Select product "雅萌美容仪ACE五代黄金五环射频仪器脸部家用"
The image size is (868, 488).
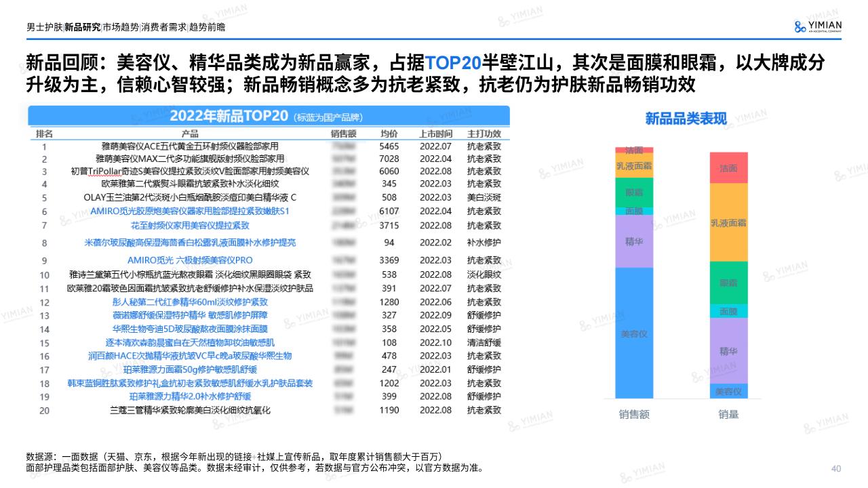191,146
